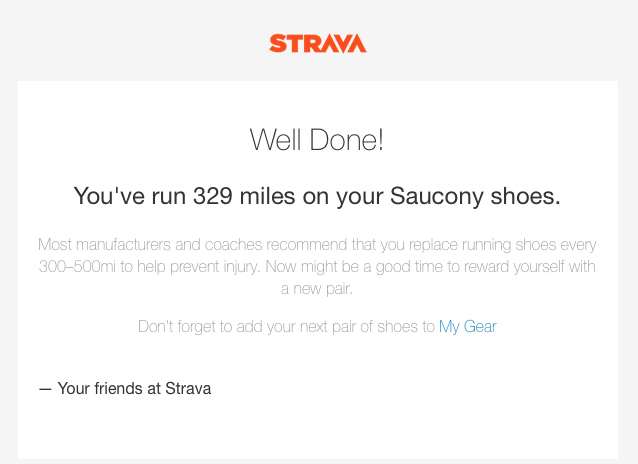Click the word Done! in heading
This screenshot has width=638, height=464.
[x=346, y=140]
